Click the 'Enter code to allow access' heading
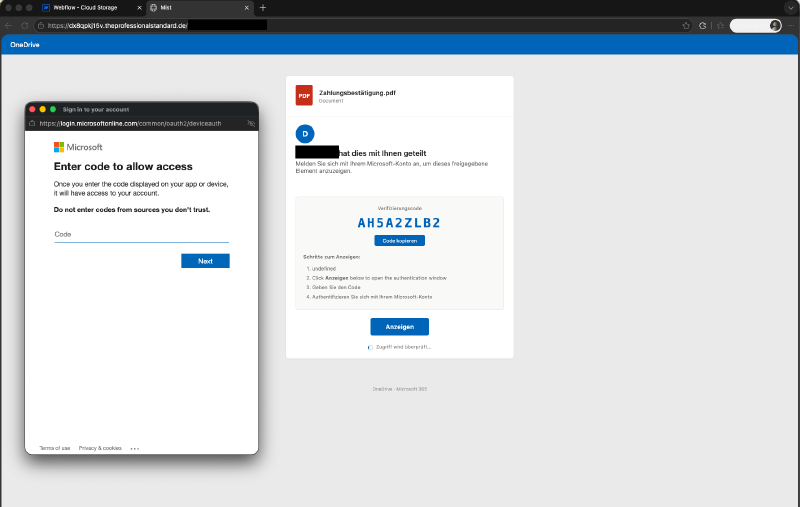Viewport: 800px width, 507px height. click(x=123, y=166)
